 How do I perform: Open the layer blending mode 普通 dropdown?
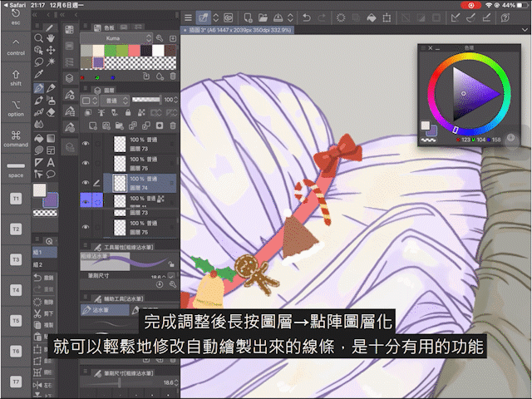[116, 101]
